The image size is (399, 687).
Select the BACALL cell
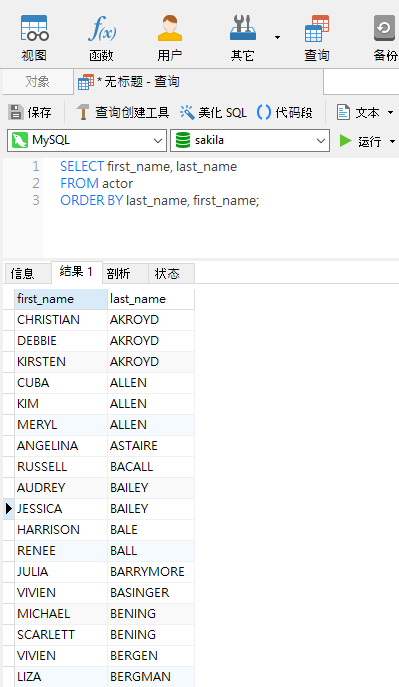coord(151,467)
